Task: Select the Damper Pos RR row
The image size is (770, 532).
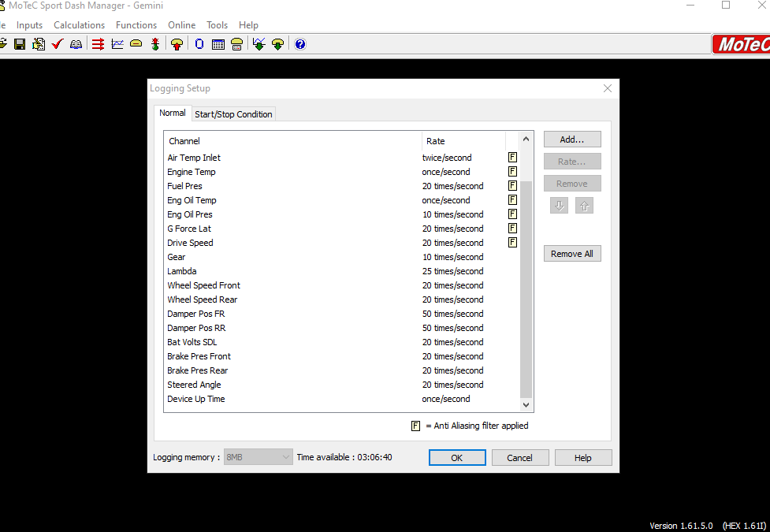Action: 342,328
